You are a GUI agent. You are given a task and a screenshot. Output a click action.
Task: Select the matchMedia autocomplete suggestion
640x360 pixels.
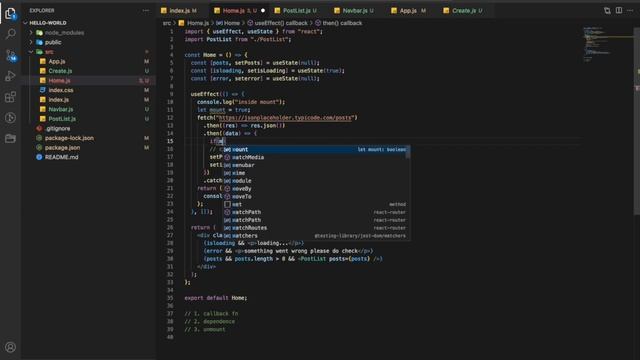click(x=315, y=157)
